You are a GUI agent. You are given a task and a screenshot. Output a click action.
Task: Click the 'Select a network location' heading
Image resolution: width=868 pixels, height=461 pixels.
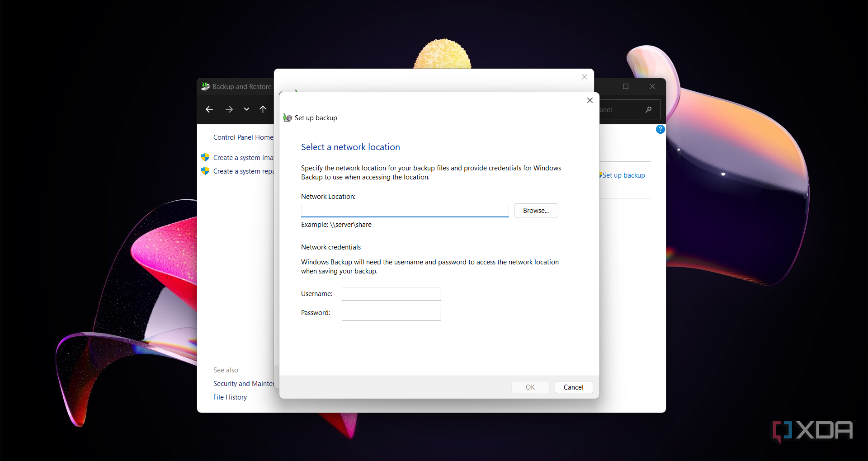pos(350,147)
